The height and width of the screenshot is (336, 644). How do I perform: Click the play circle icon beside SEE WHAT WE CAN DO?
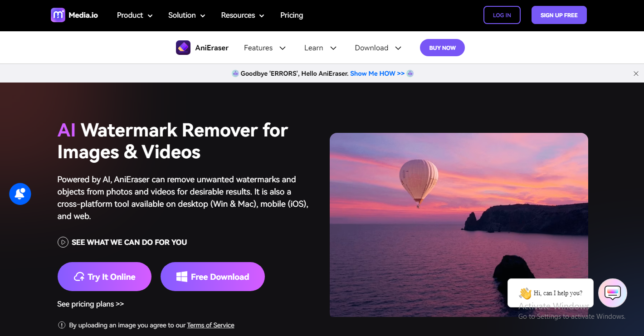click(63, 242)
